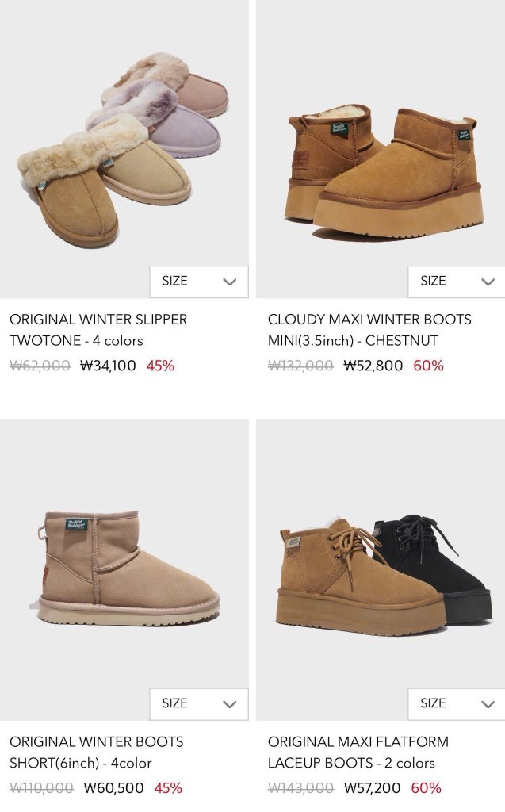Open ORIGINAL MAXI FLATFORM LACEUP BOOTS title
Image resolution: width=505 pixels, height=812 pixels.
pos(358,753)
